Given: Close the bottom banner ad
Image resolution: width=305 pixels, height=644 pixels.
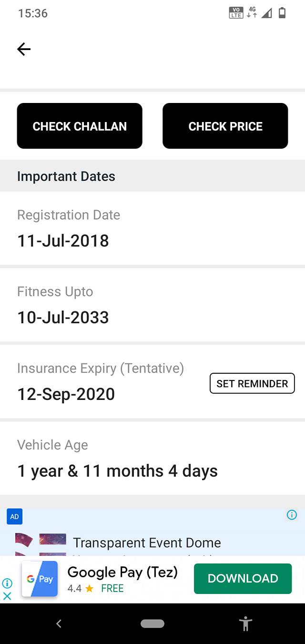Looking at the screenshot, I should pos(7,596).
